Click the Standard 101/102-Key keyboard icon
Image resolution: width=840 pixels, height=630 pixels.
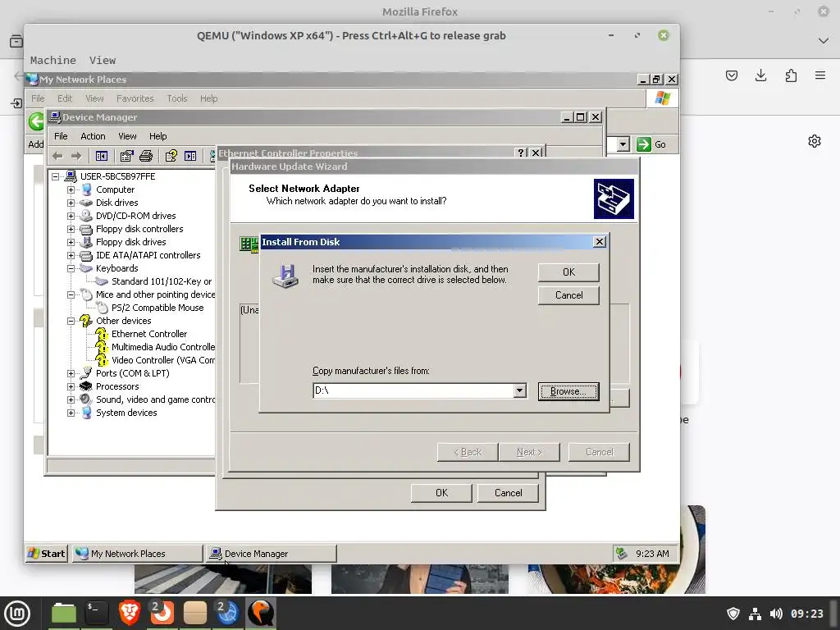click(x=102, y=281)
